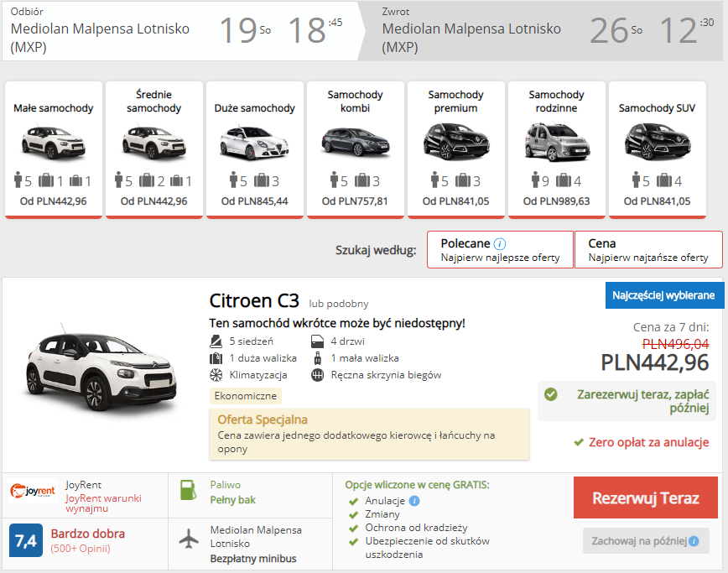Click the luggage icon in Samochody SUV card
This screenshot has height=573, width=728.
(664, 180)
